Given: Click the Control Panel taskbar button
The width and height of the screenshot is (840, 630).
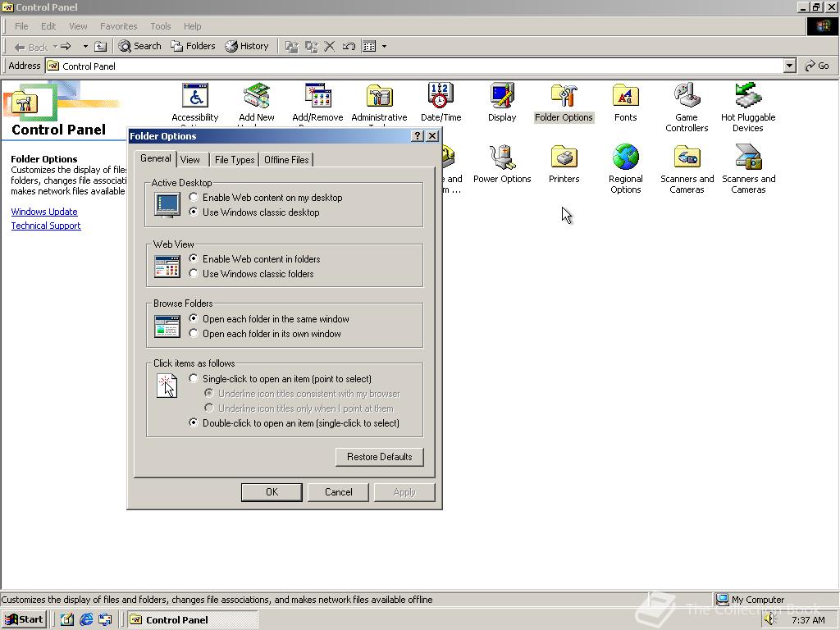Looking at the screenshot, I should tap(193, 620).
